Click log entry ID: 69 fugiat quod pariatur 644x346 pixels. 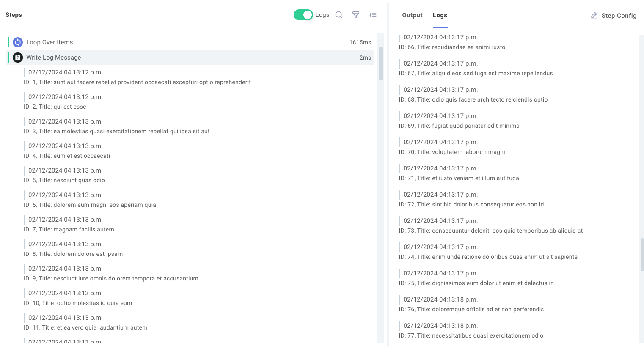pos(459,126)
